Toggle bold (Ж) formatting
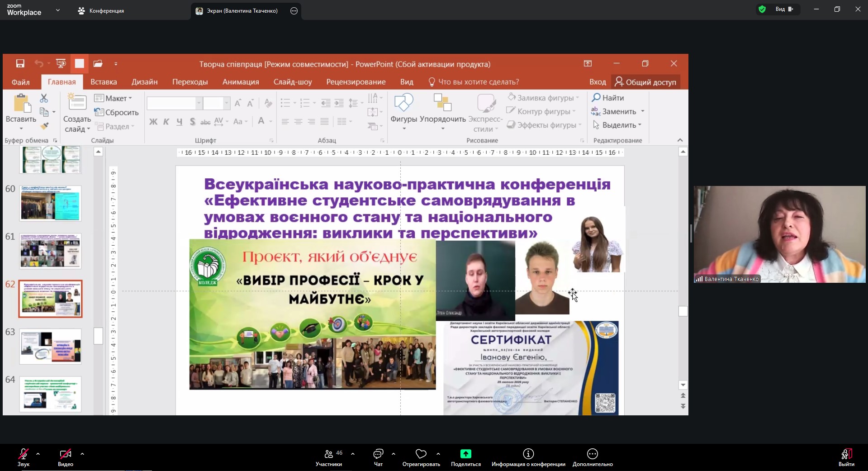The width and height of the screenshot is (868, 471). [153, 121]
